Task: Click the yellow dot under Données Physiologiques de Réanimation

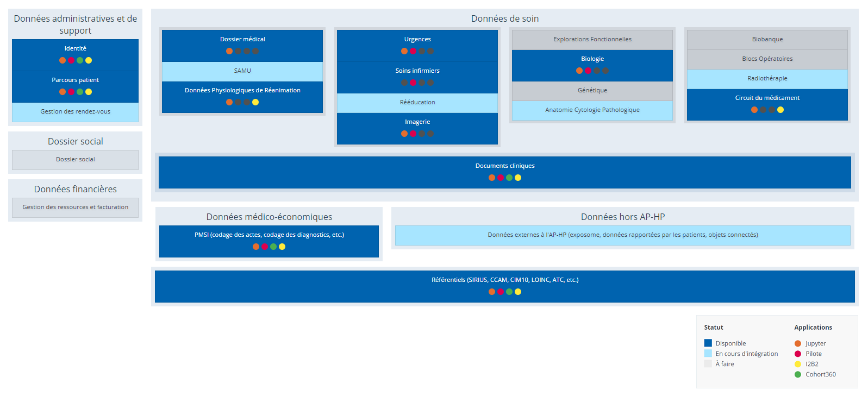Action: coord(255,102)
